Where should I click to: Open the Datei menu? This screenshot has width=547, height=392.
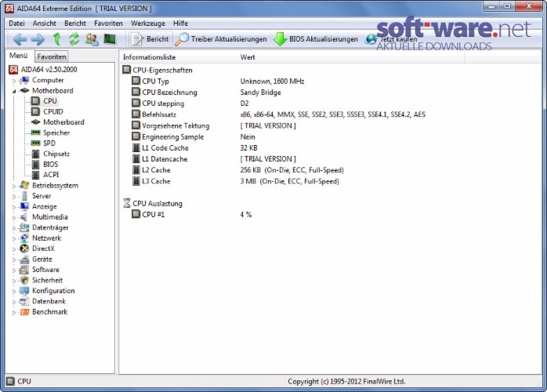16,24
